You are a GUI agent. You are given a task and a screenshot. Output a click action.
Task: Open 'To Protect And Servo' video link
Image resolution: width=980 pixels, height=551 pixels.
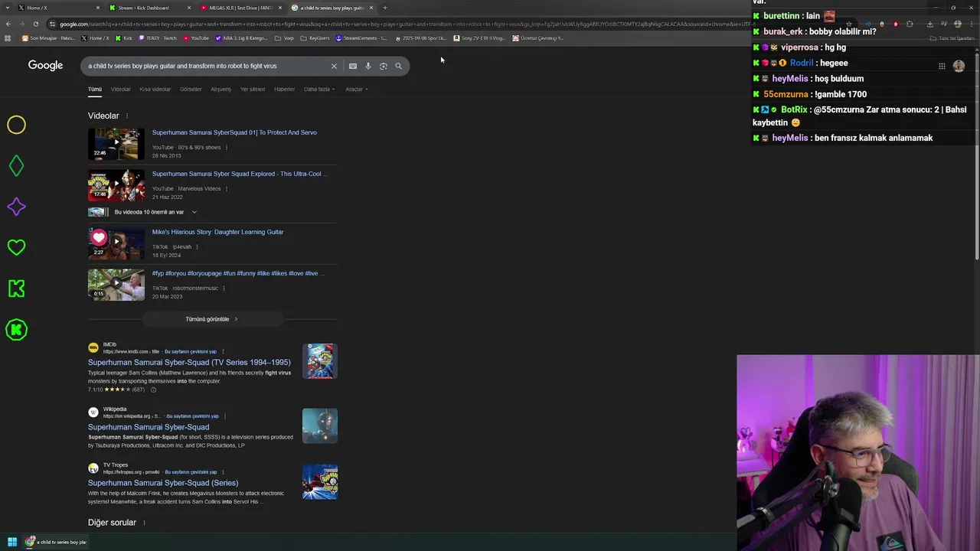234,132
